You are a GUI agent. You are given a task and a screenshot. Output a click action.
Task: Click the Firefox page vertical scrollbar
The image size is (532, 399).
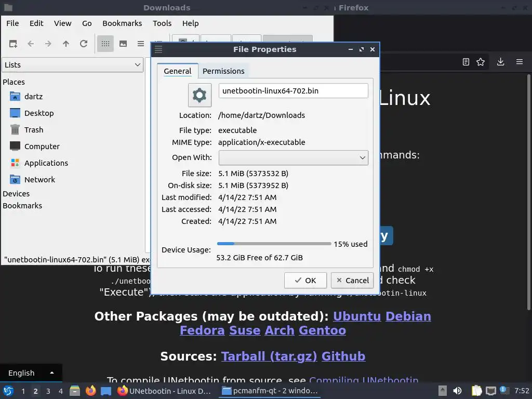tap(528, 192)
